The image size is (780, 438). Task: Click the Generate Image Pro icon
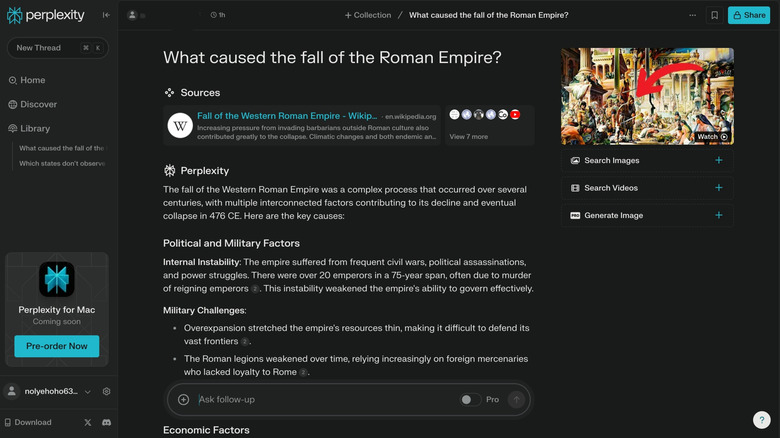(575, 216)
